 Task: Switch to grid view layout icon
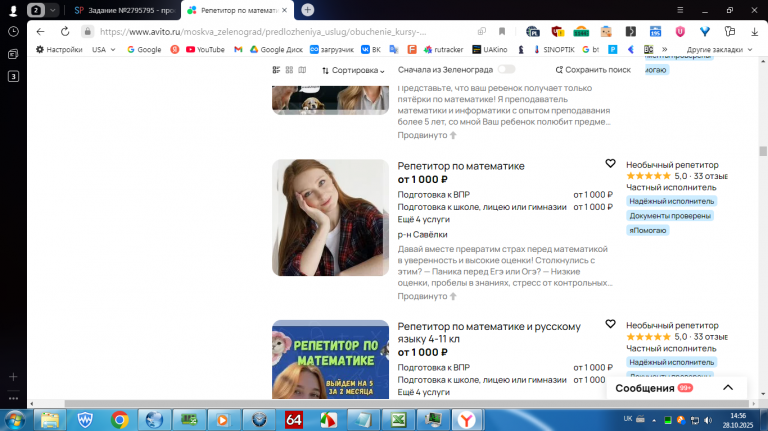coord(289,70)
